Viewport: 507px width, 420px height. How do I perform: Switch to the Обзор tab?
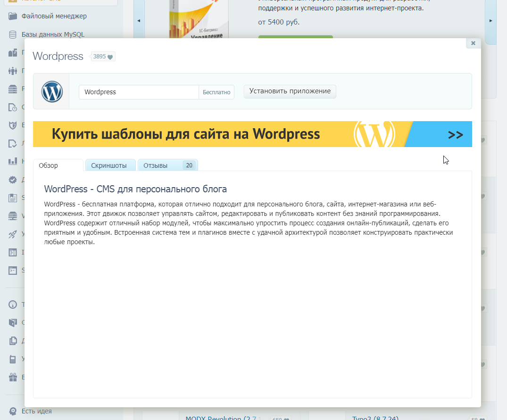58,165
